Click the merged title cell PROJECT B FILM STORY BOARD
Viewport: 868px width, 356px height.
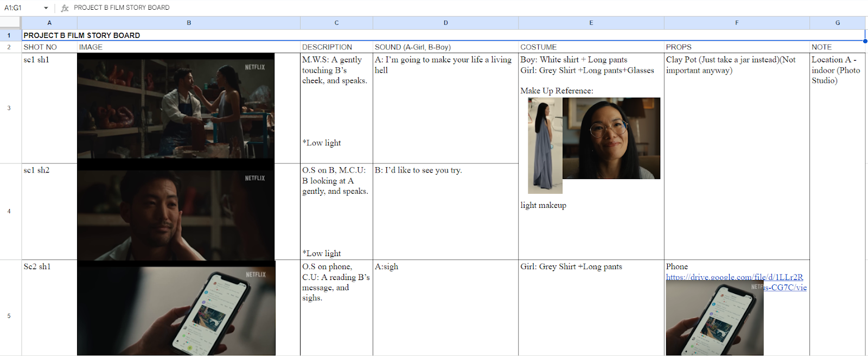(x=443, y=35)
